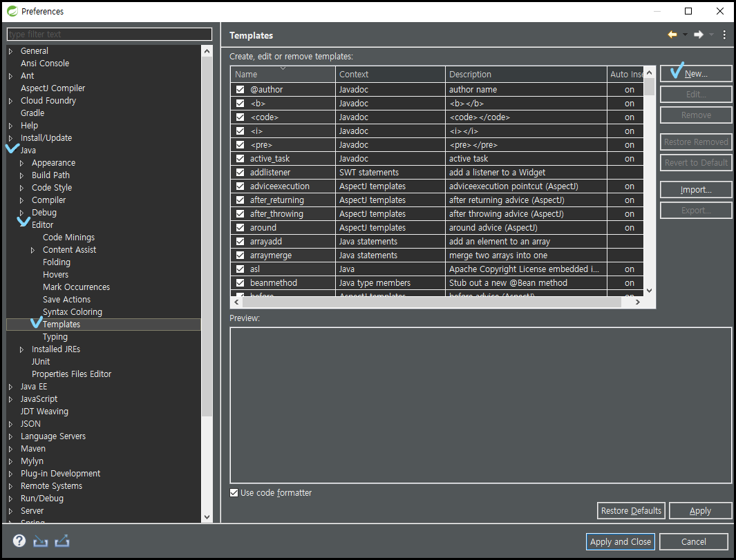Sort by Context column header

coord(390,74)
